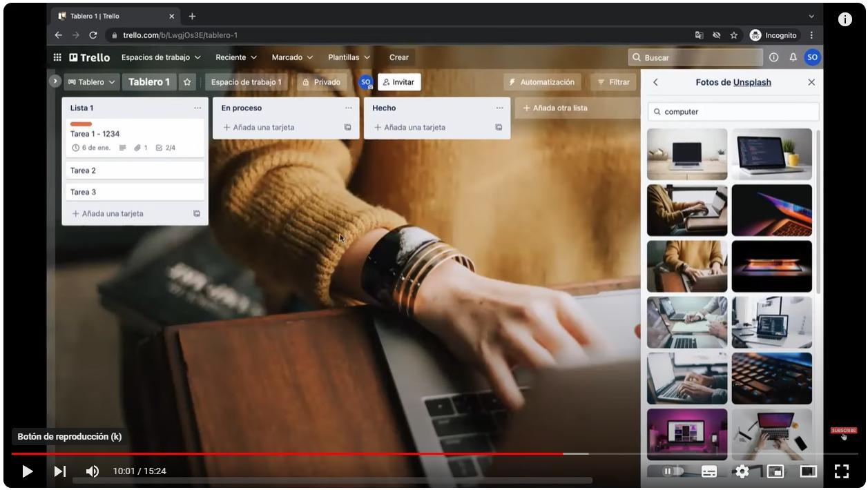Mute the video volume icon

(93, 471)
